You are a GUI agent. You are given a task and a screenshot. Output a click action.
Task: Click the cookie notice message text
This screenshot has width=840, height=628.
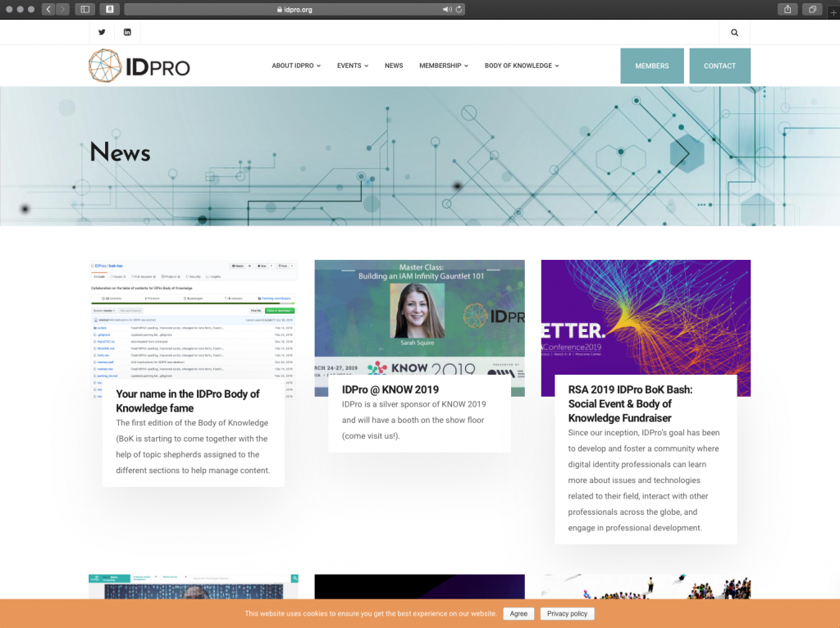370,613
